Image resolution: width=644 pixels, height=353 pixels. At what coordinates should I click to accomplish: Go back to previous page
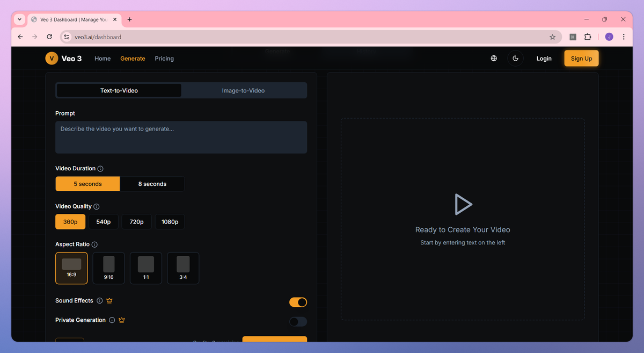coord(20,37)
